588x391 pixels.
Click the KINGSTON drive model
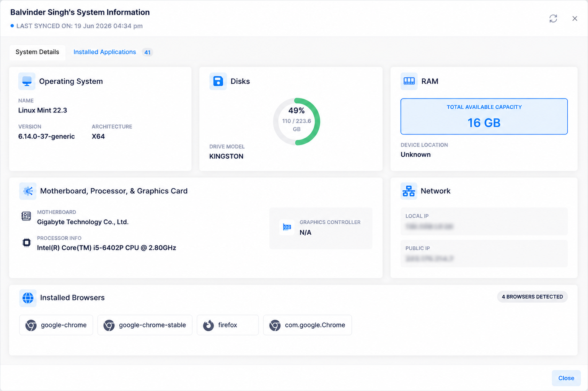point(226,156)
